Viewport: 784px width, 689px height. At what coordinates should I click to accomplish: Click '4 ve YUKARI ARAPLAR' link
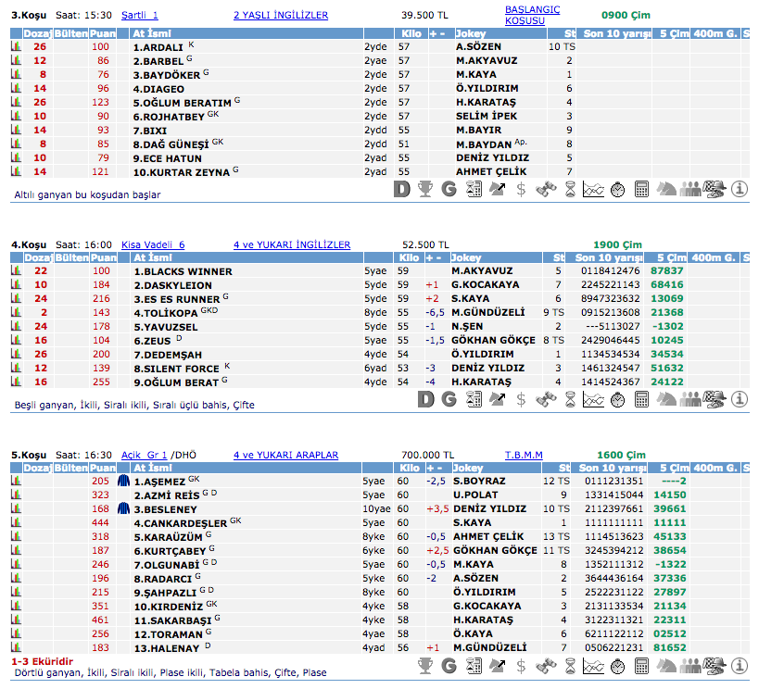(x=285, y=455)
